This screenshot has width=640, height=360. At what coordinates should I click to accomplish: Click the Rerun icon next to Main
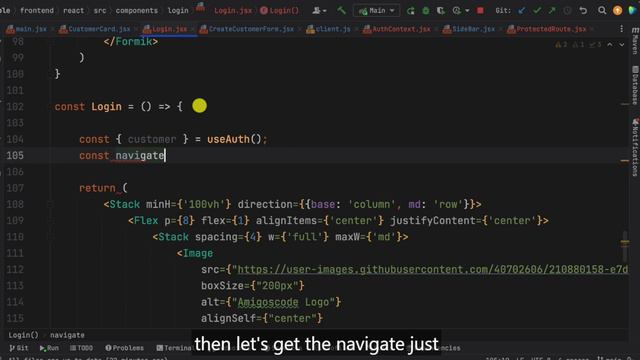pos(410,11)
